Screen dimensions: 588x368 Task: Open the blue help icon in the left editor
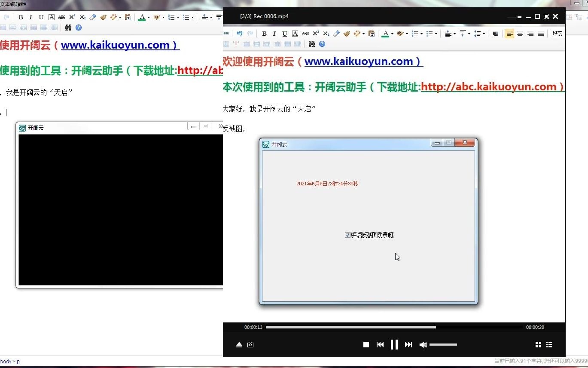pos(79,28)
